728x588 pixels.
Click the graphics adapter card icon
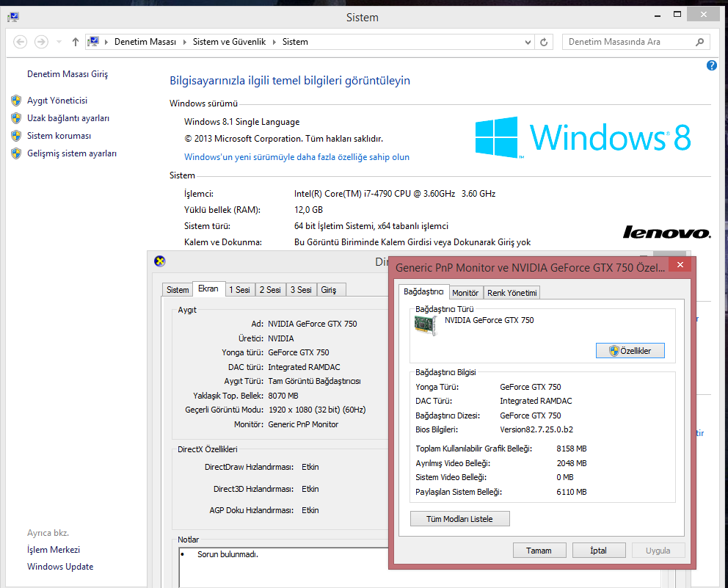click(x=426, y=325)
